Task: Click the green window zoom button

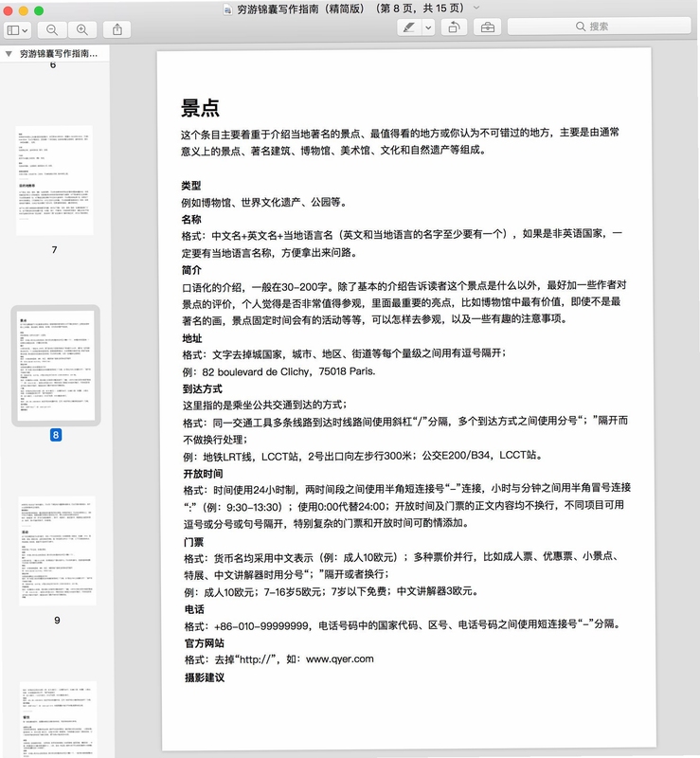Action: [39, 10]
